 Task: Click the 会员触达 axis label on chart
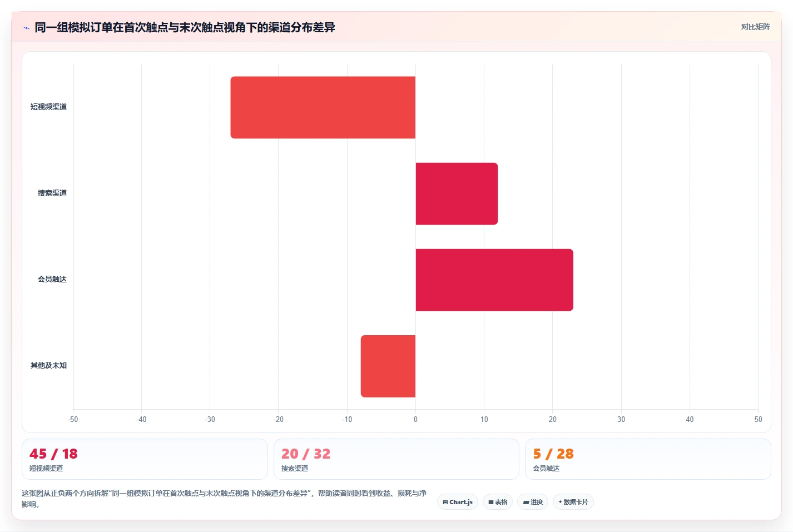point(52,279)
